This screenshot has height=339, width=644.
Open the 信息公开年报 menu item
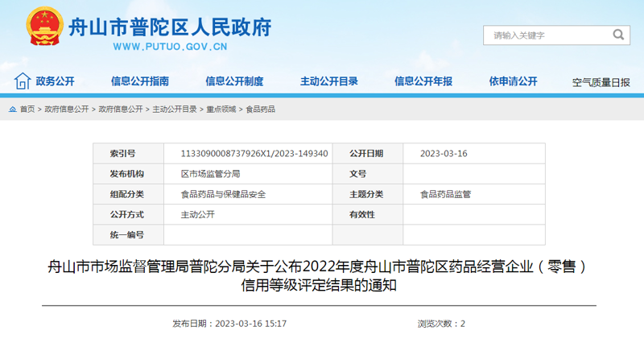pyautogui.click(x=423, y=81)
